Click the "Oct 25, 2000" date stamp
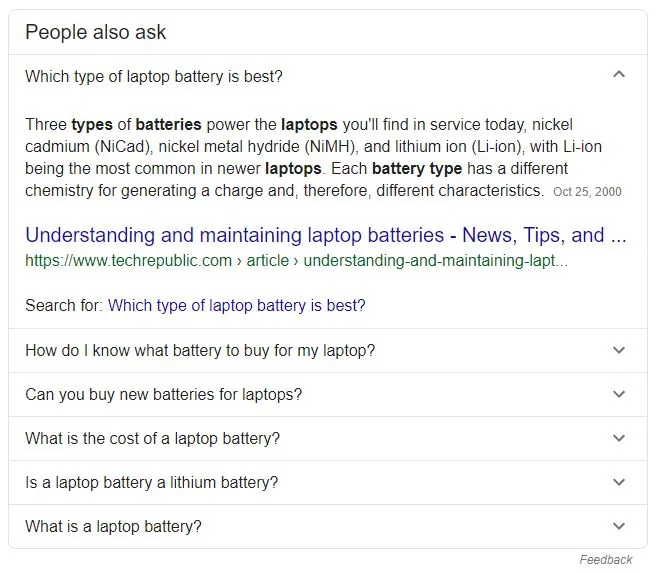Viewport: 658px width, 573px height. pyautogui.click(x=587, y=191)
